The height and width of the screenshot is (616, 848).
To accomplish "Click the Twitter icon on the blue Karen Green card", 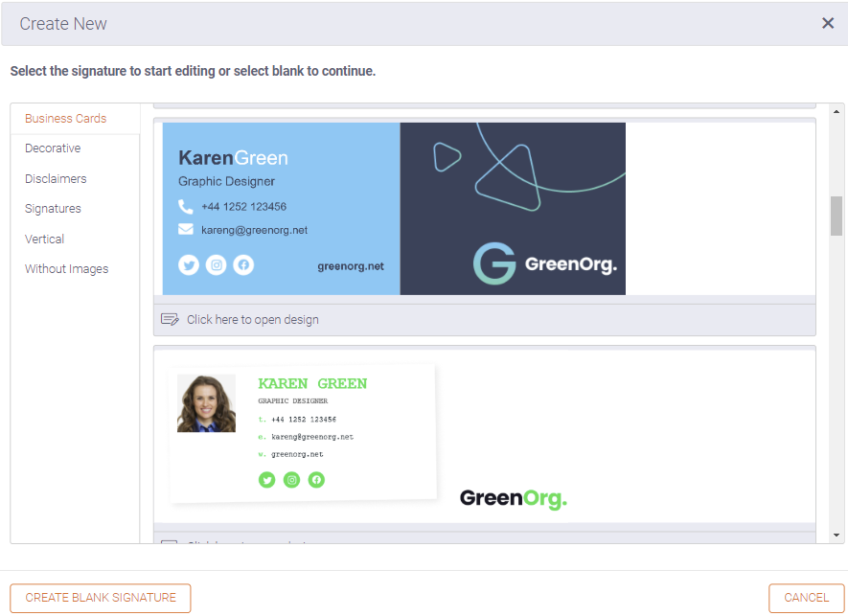I will [188, 264].
